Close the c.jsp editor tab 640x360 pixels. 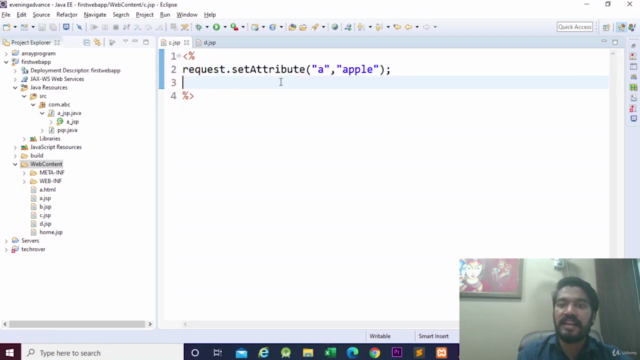click(187, 42)
